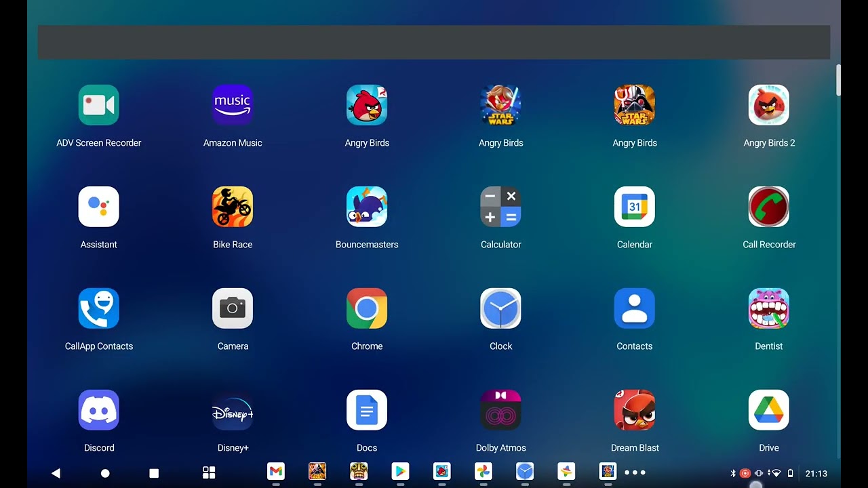The image size is (868, 488).
Task: Open Angry Birds Star Wars with Darth Vader icon
Action: [635, 105]
